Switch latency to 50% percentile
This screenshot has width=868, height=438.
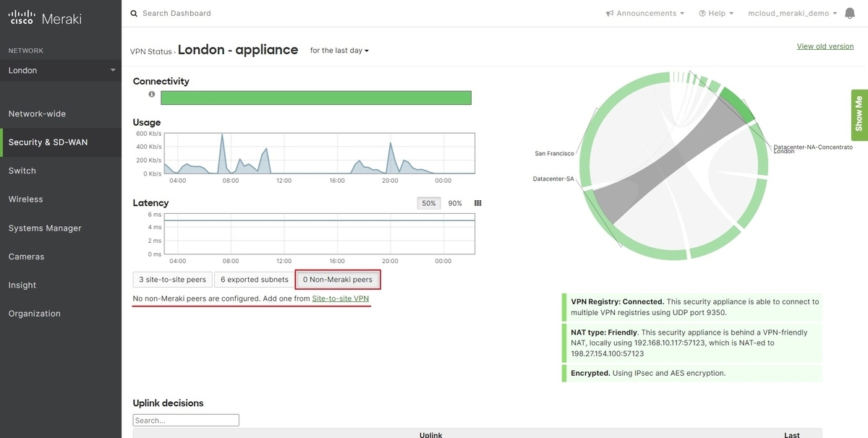tap(429, 204)
